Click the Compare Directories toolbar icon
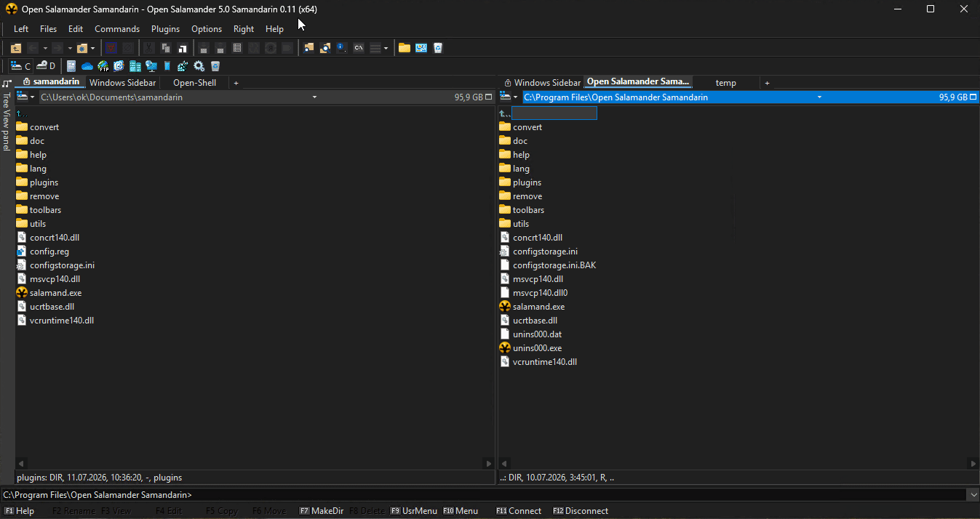The height and width of the screenshot is (519, 980). point(325,48)
